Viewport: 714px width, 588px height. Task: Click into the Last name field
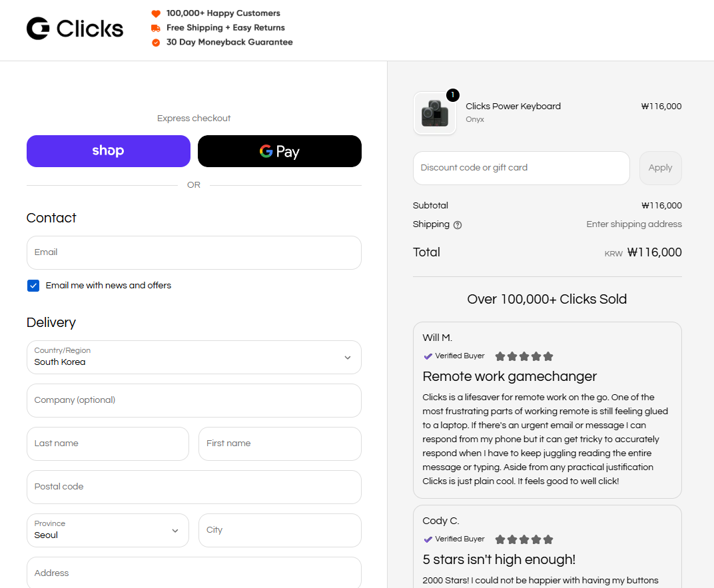(108, 443)
